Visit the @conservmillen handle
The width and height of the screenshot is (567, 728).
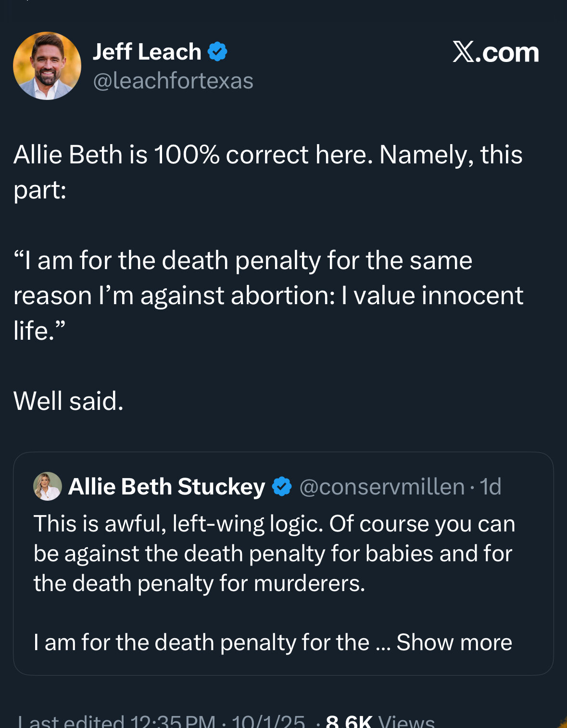382,486
